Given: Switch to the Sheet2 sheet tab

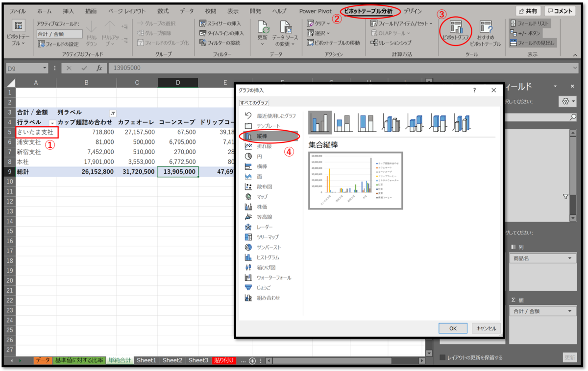Looking at the screenshot, I should (172, 360).
